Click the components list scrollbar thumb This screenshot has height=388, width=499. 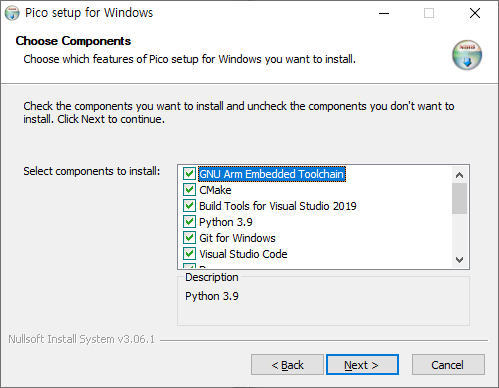459,198
